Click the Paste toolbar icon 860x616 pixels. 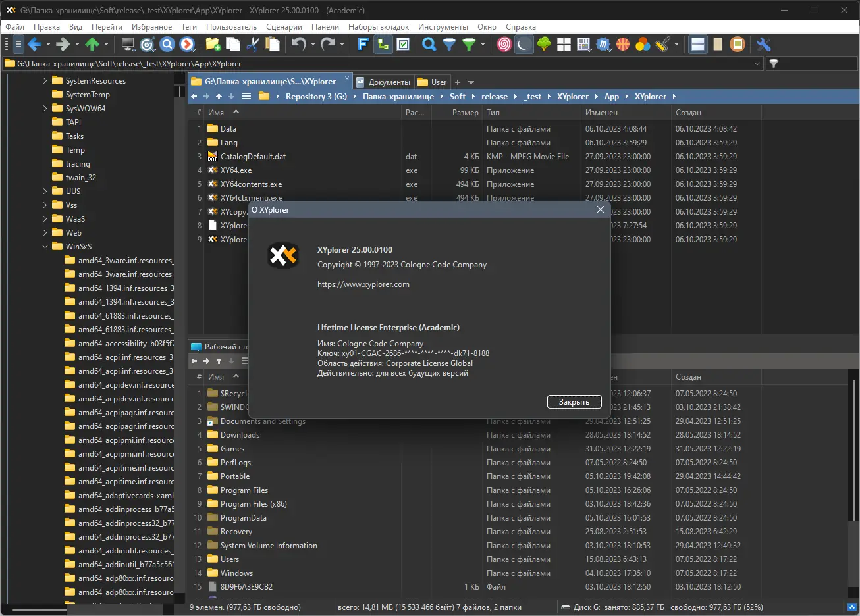click(x=272, y=45)
